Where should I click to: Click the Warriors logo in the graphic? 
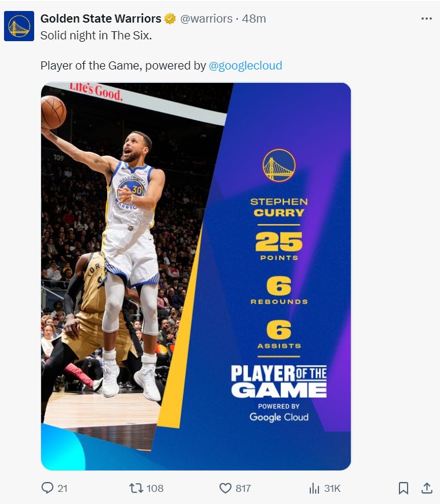279,165
